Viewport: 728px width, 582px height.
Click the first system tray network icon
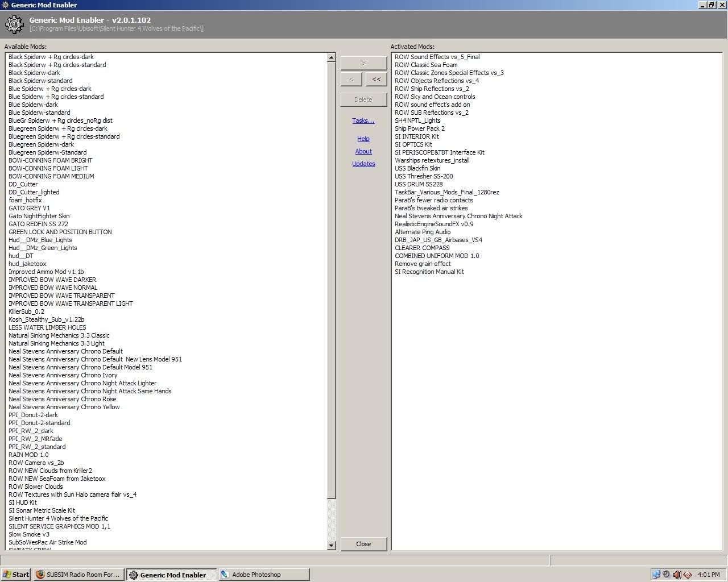coord(656,575)
